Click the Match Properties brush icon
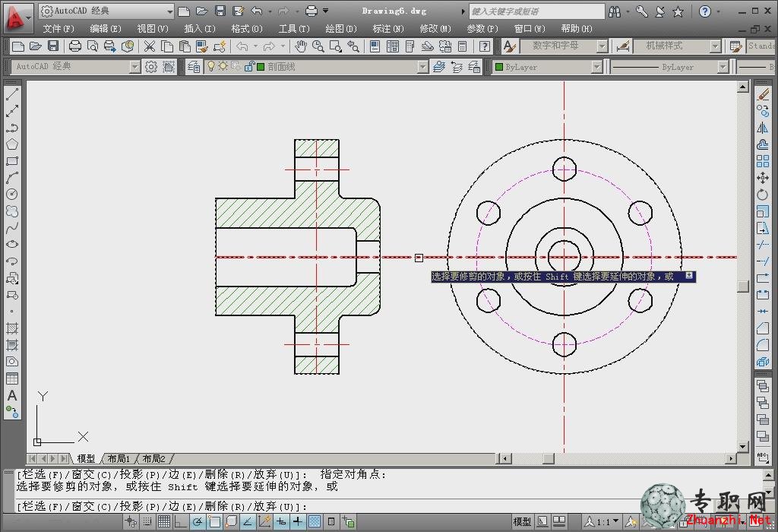The width and height of the screenshot is (778, 532). point(201,46)
